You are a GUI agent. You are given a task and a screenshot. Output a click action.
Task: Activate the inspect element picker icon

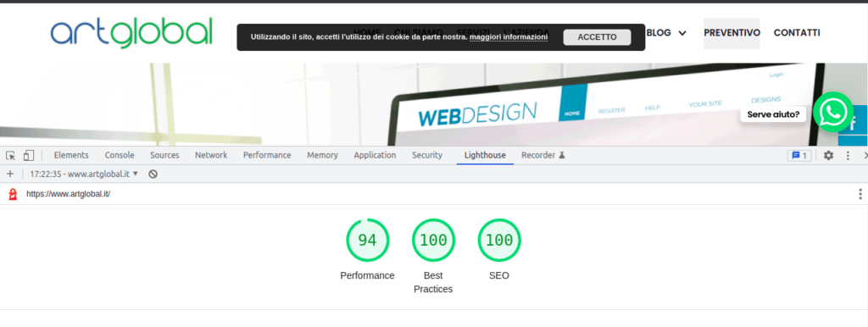tap(10, 156)
